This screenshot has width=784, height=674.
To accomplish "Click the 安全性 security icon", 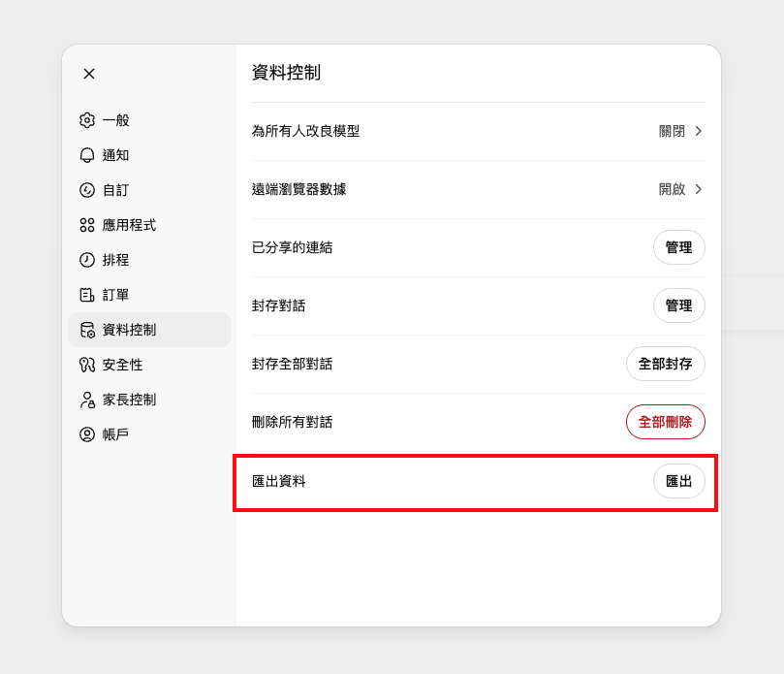I will pos(87,365).
